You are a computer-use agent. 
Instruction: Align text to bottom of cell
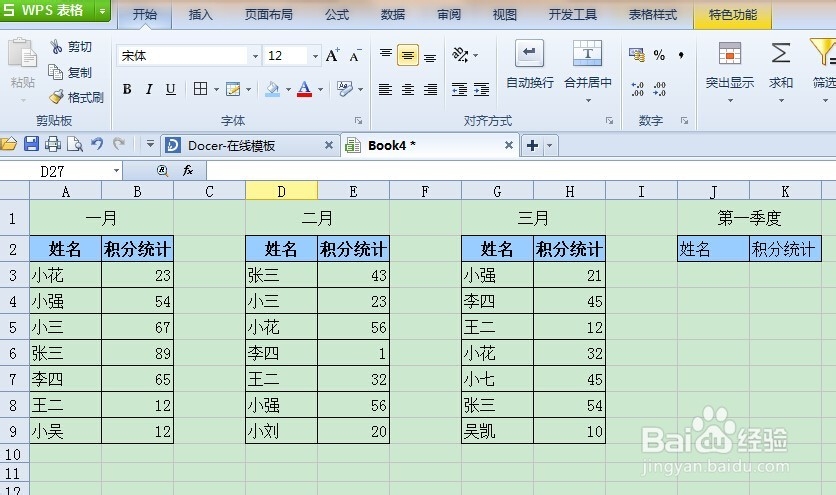430,57
